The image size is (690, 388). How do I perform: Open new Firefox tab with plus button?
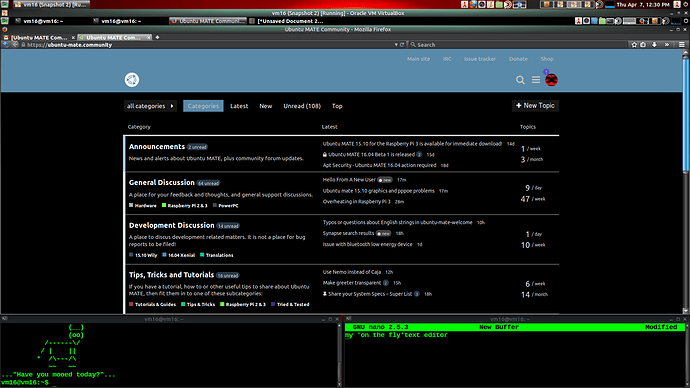pos(157,37)
